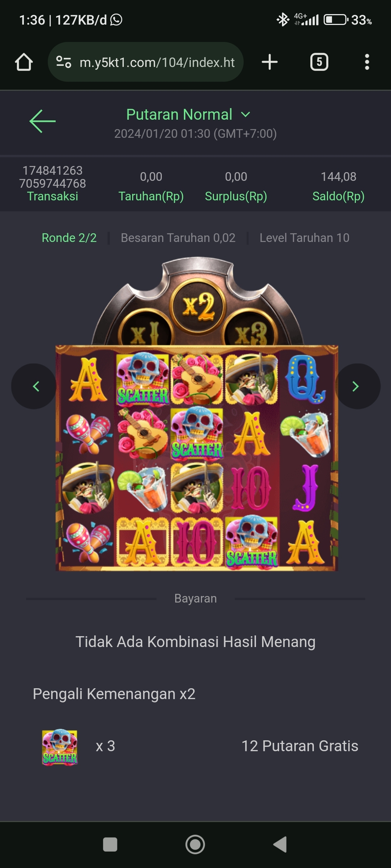Screen dimensions: 391x868
Task: Tap the chevron beside Putaran Normal
Action: (245, 115)
